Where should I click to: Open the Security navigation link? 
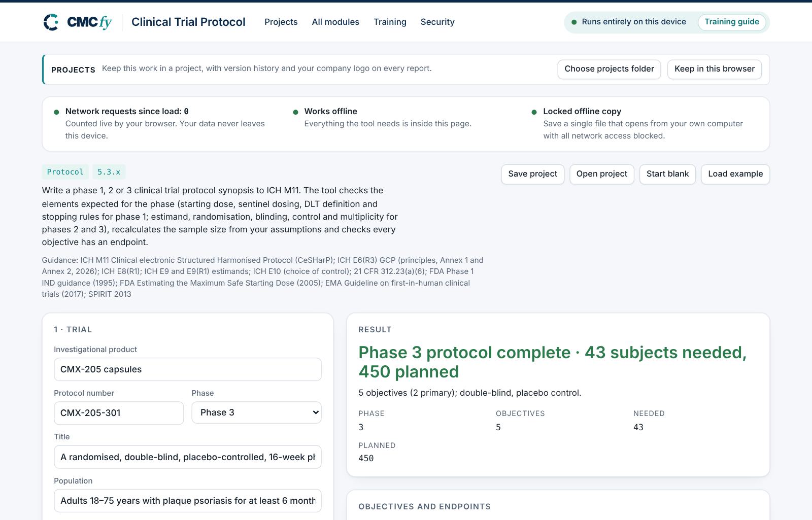pos(437,22)
